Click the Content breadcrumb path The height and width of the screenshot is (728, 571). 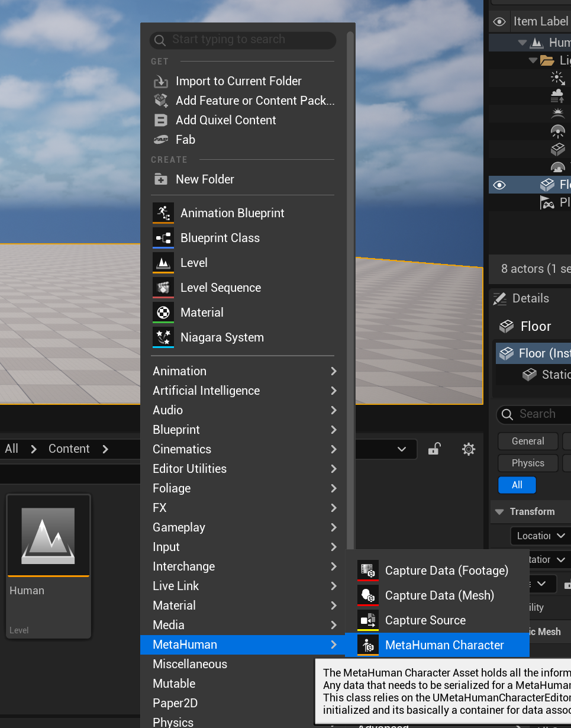coord(69,449)
